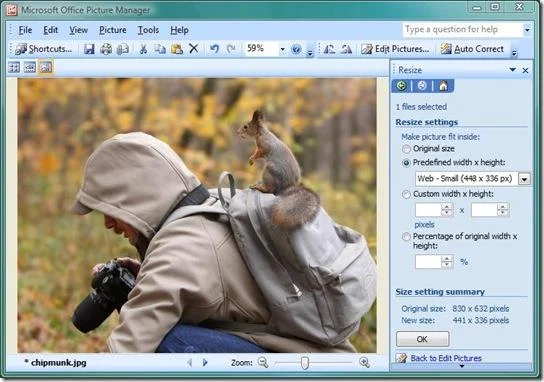This screenshot has width=544, height=382.
Task: Select Percentage of original width x height
Action: [406, 237]
